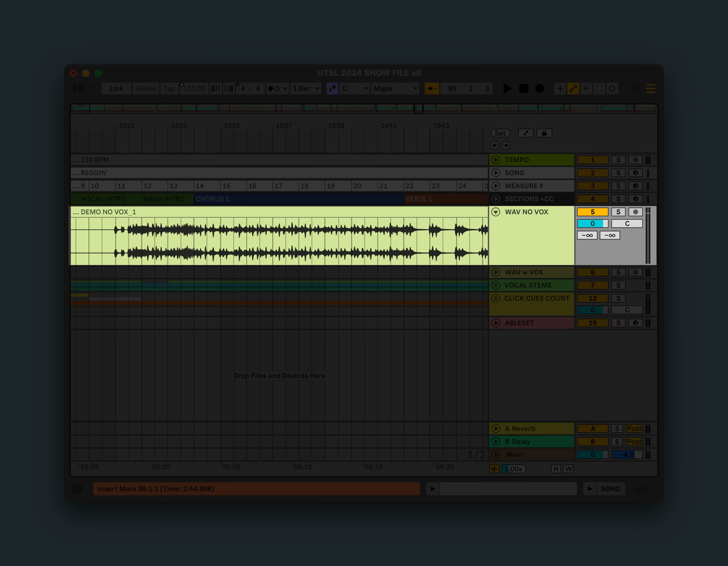Solo the VOCAL STEMS group
This screenshot has width=728, height=566.
tap(618, 285)
